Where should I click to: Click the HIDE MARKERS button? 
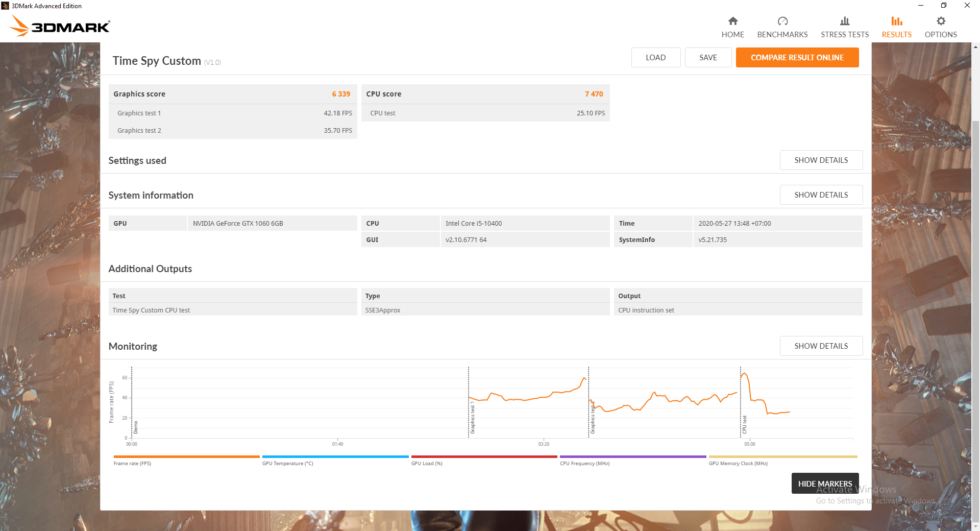coord(825,484)
